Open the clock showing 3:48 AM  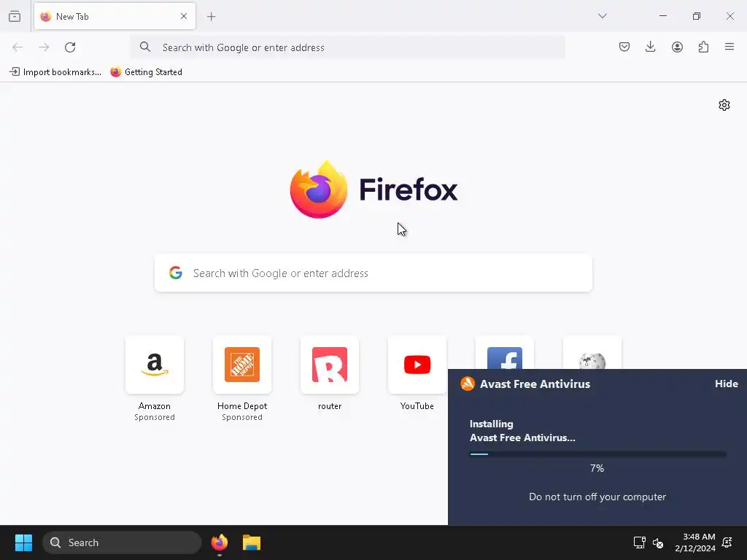tap(694, 542)
